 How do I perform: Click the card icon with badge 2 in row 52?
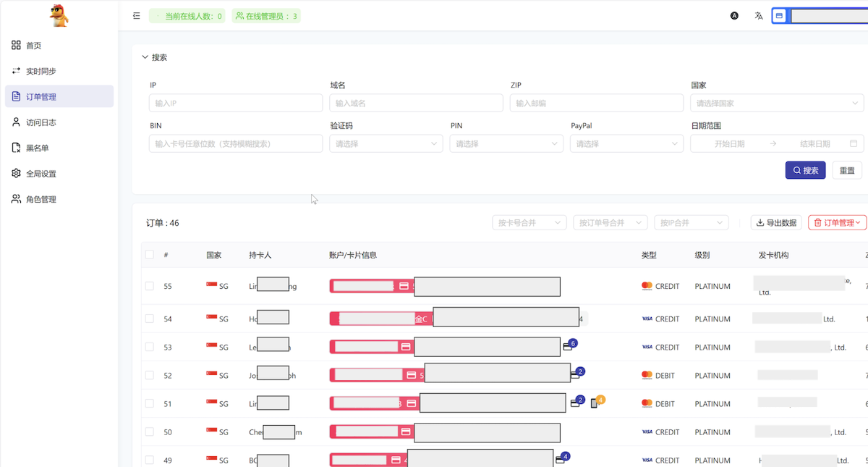point(575,375)
